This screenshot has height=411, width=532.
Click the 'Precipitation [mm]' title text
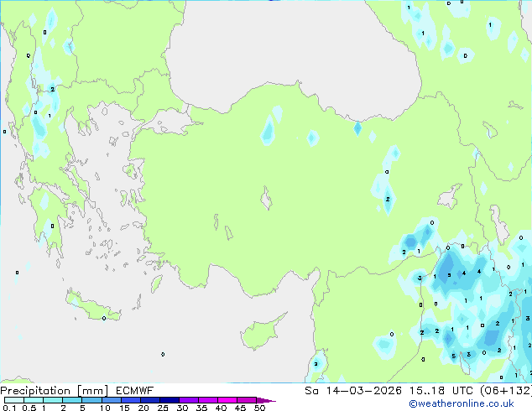[55, 391]
